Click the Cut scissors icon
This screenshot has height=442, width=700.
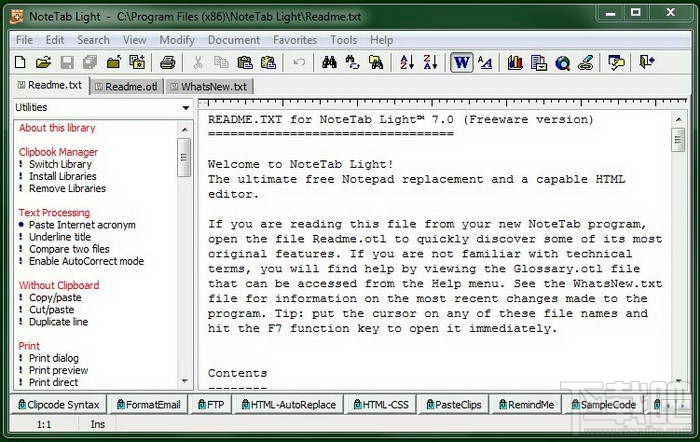click(198, 62)
